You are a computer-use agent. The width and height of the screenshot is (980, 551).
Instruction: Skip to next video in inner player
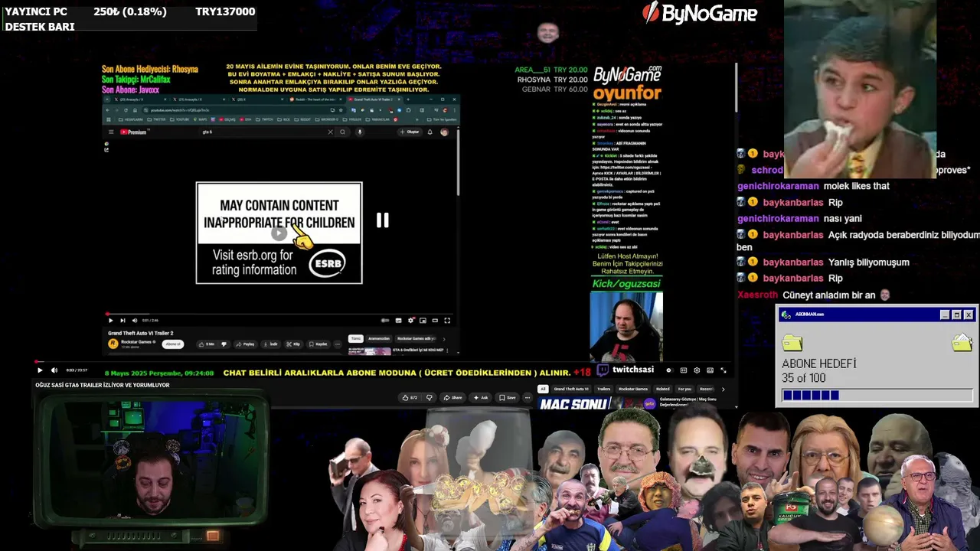click(x=122, y=321)
